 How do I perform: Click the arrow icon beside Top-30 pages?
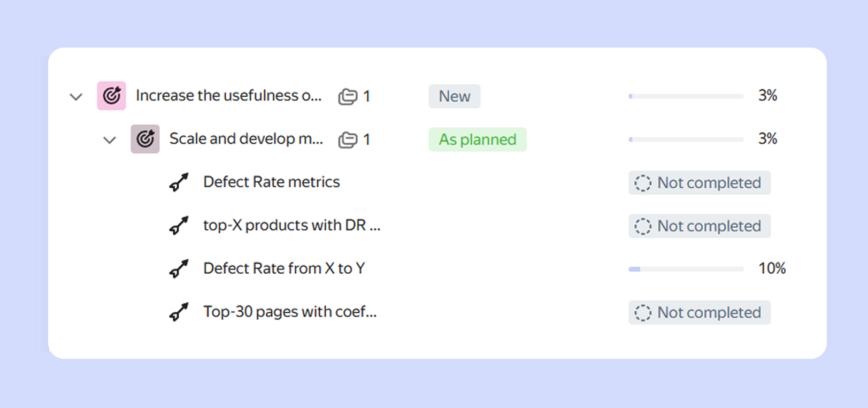pos(179,312)
